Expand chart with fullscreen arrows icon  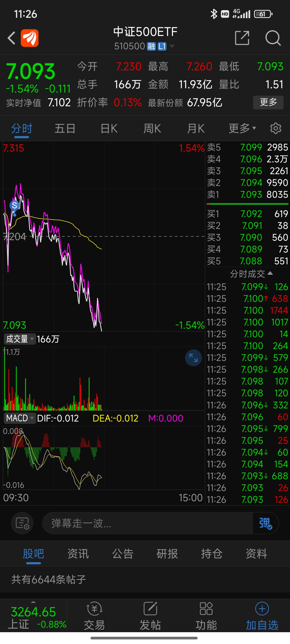click(x=193, y=358)
